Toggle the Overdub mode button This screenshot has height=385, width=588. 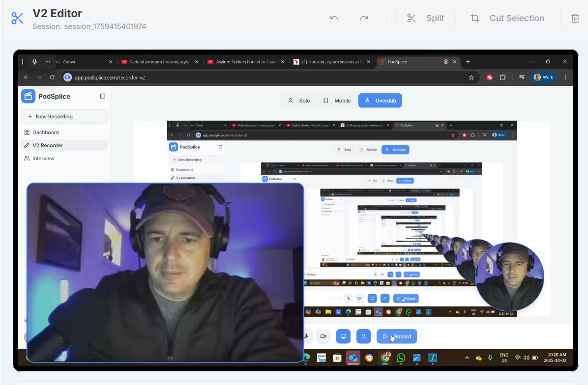coord(380,100)
